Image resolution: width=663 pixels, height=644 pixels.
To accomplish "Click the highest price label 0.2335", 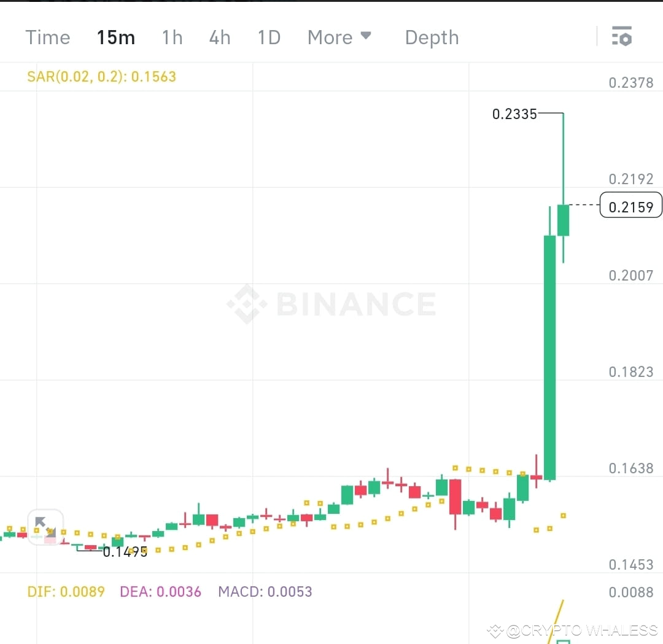I will pyautogui.click(x=514, y=114).
